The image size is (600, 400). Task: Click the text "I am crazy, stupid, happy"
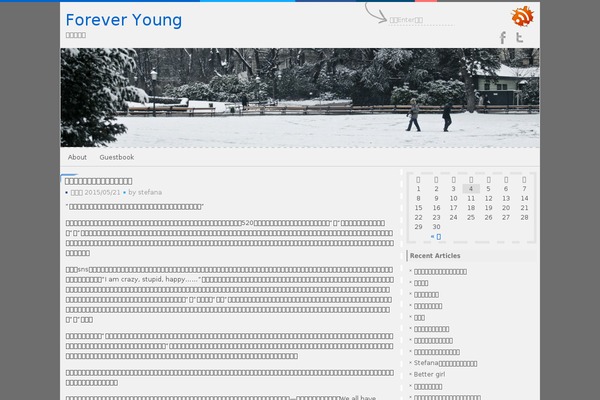tap(145, 279)
